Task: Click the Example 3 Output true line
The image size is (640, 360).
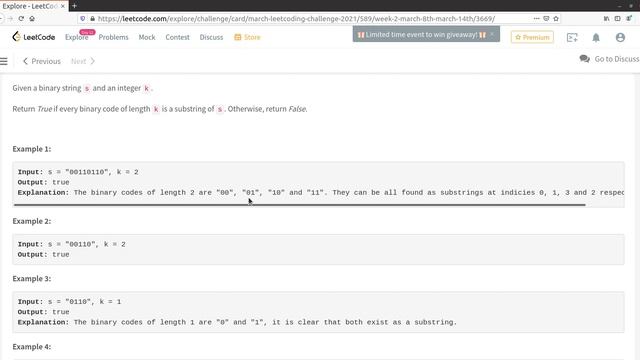Action: pos(43,312)
